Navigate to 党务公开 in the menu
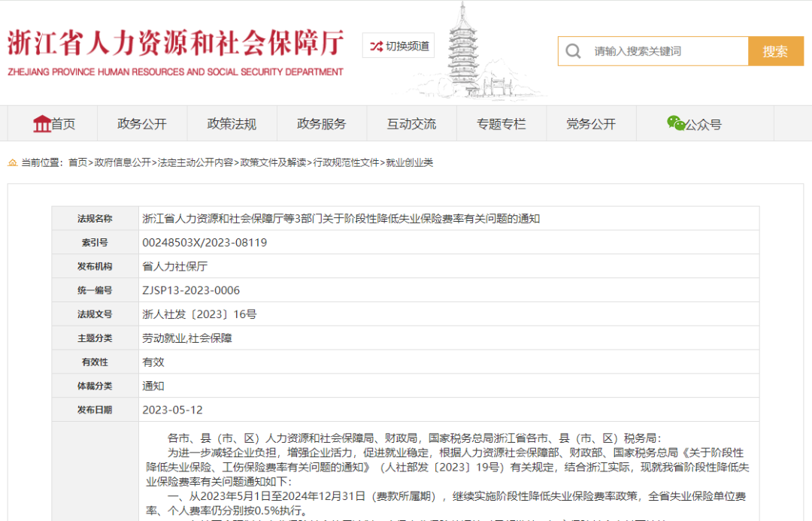The width and height of the screenshot is (812, 521). tap(590, 124)
